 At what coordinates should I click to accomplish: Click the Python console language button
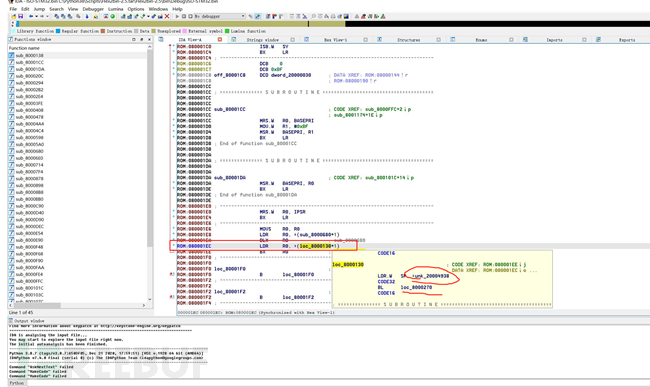[17, 383]
